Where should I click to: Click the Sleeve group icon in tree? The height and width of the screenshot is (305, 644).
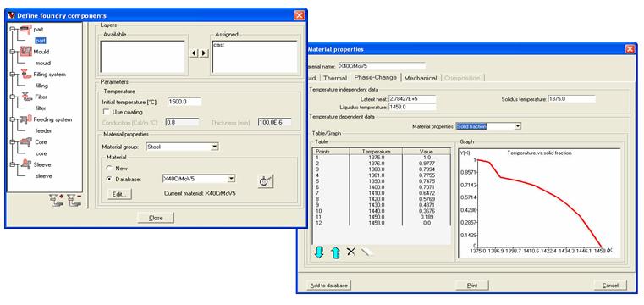coord(26,164)
